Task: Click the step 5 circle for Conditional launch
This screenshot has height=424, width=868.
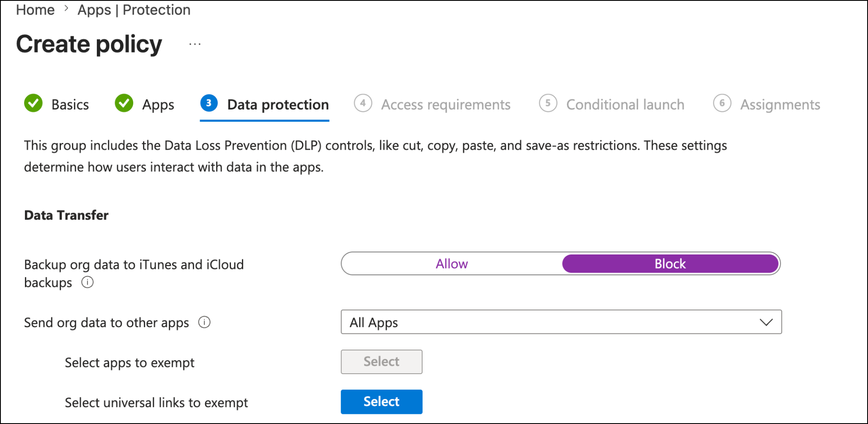Action: click(548, 103)
